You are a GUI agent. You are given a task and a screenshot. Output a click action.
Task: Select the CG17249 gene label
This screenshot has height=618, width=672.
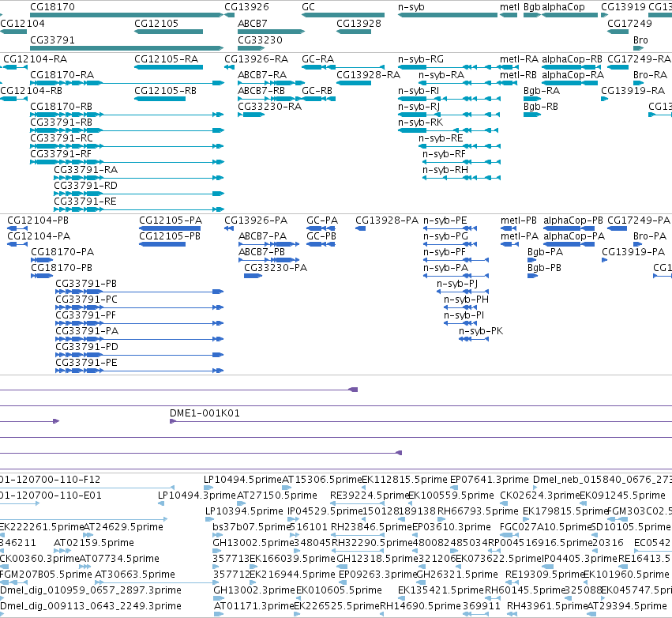click(x=629, y=24)
